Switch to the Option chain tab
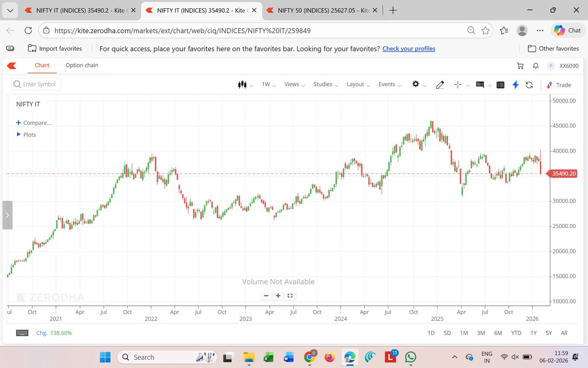Viewport: 588px width, 368px height. point(82,65)
